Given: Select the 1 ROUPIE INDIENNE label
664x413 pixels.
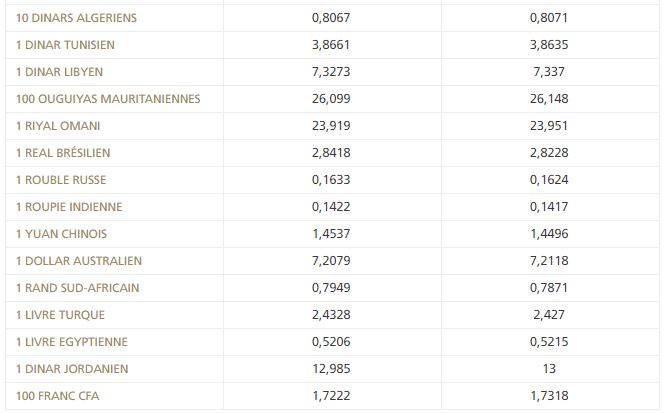Looking at the screenshot, I should coord(69,207).
